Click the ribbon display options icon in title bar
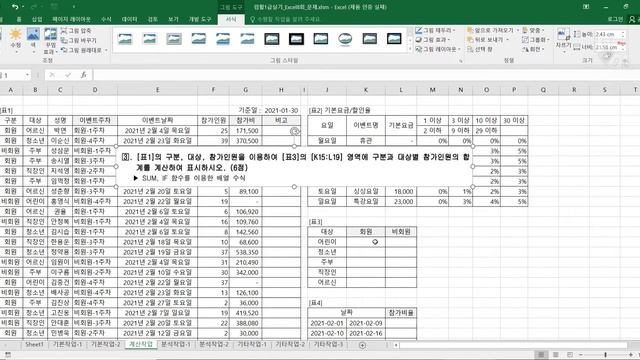Screen dimensions: 640x360 586,7
